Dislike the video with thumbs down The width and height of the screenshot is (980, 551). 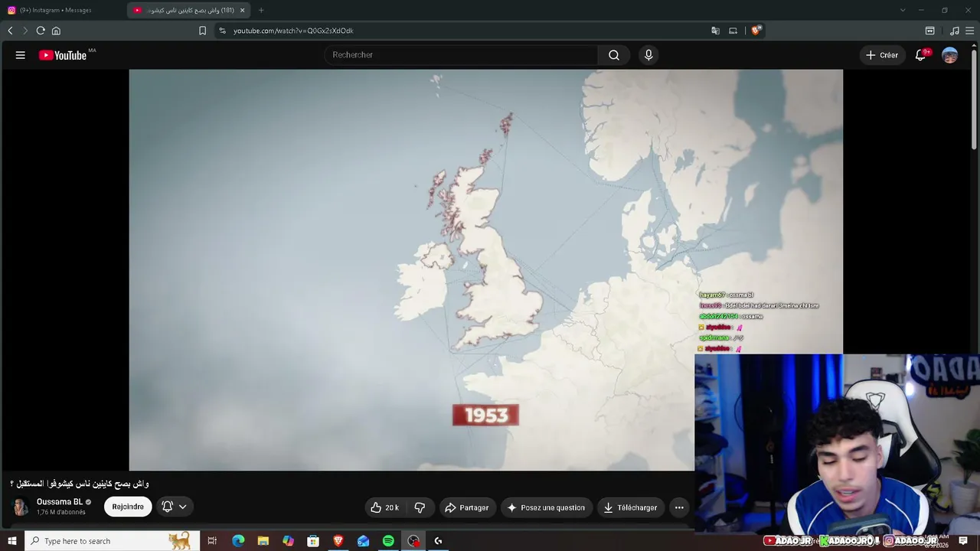(x=420, y=507)
